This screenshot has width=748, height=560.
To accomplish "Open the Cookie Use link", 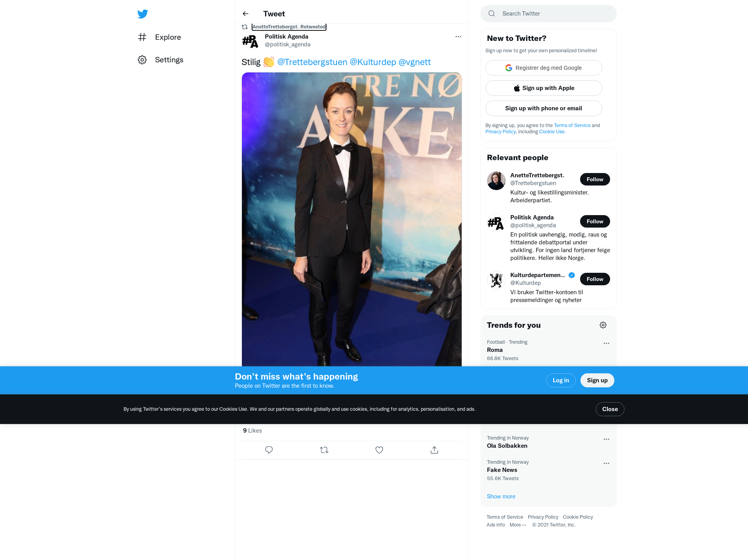I will (552, 132).
